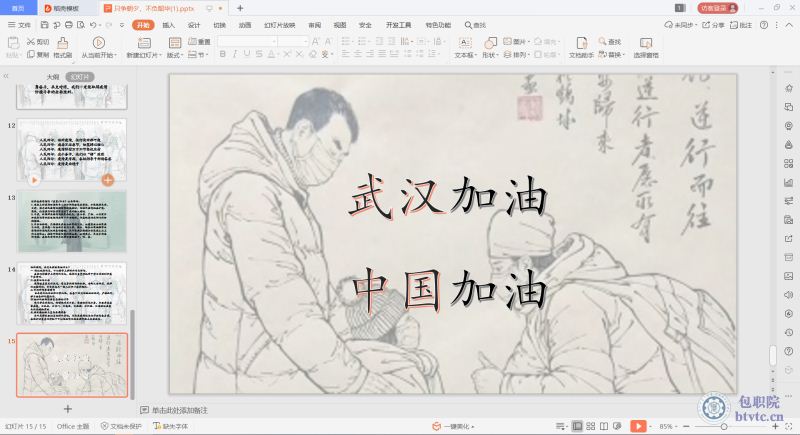
Task: Click the 单击此处添加备注 notes field
Action: (180, 410)
